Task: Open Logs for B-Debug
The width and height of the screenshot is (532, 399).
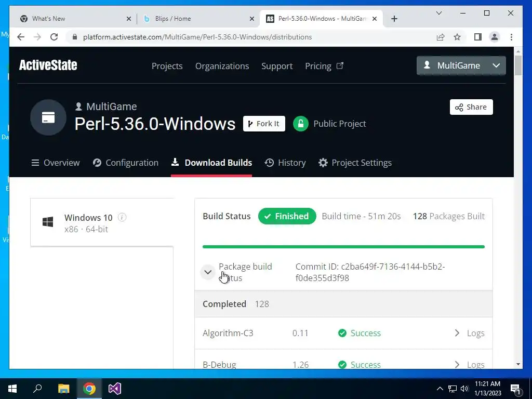Action: [x=476, y=365]
